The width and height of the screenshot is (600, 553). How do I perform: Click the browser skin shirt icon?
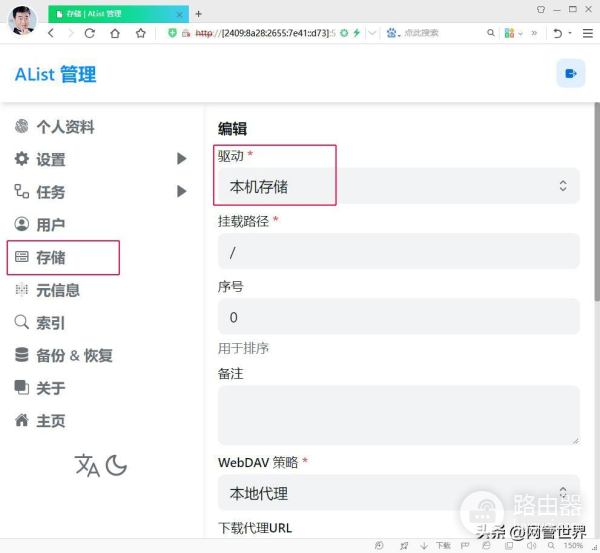point(540,10)
